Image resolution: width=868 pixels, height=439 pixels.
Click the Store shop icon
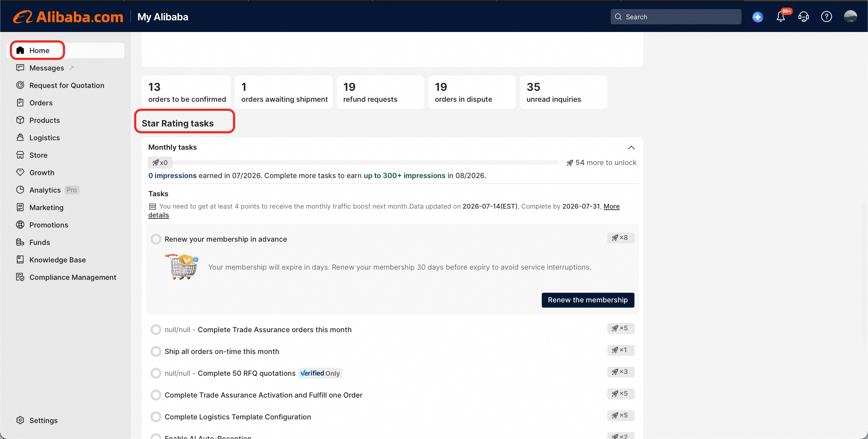[x=20, y=155]
